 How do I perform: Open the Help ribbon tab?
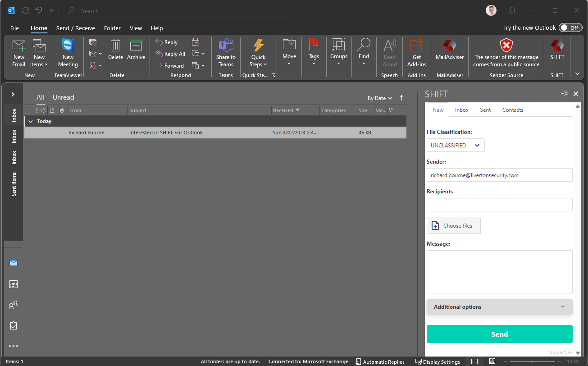pos(157,28)
